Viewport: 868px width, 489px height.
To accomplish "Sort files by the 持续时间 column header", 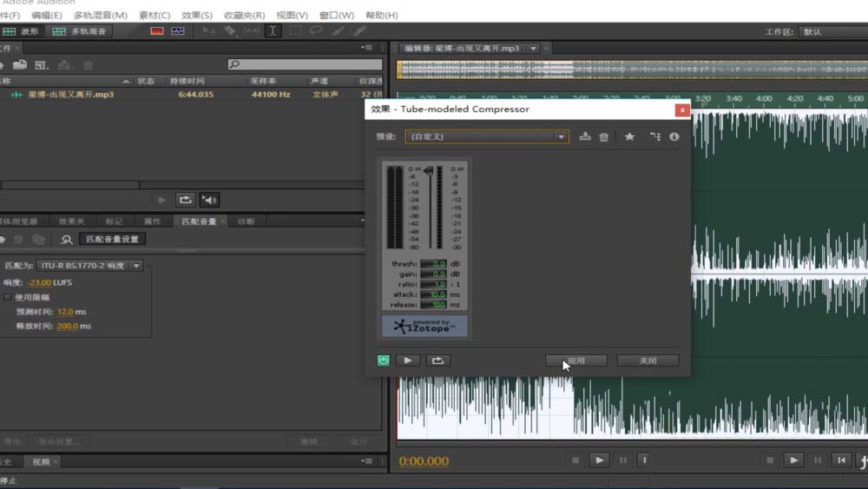I will tap(187, 81).
